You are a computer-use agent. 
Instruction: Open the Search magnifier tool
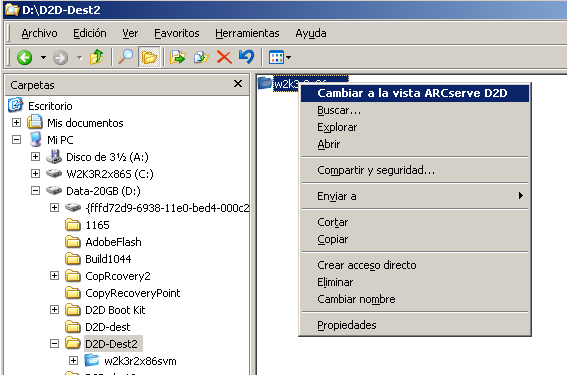[125, 57]
